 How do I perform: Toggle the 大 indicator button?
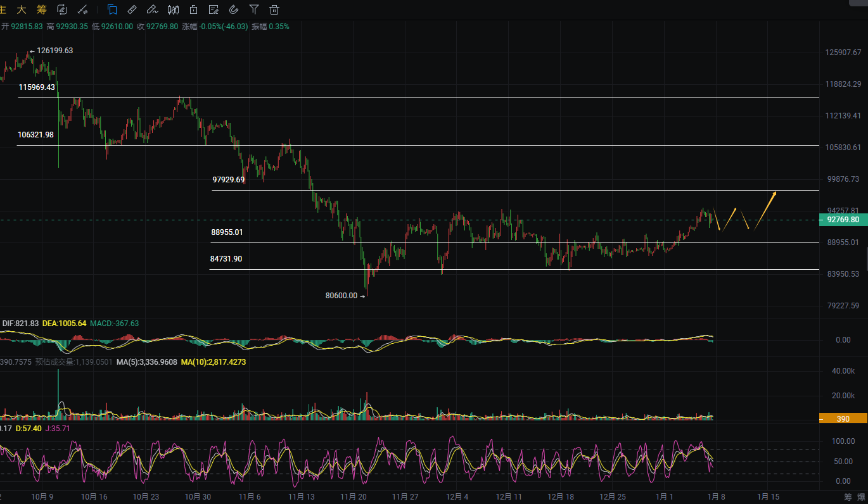[22, 9]
